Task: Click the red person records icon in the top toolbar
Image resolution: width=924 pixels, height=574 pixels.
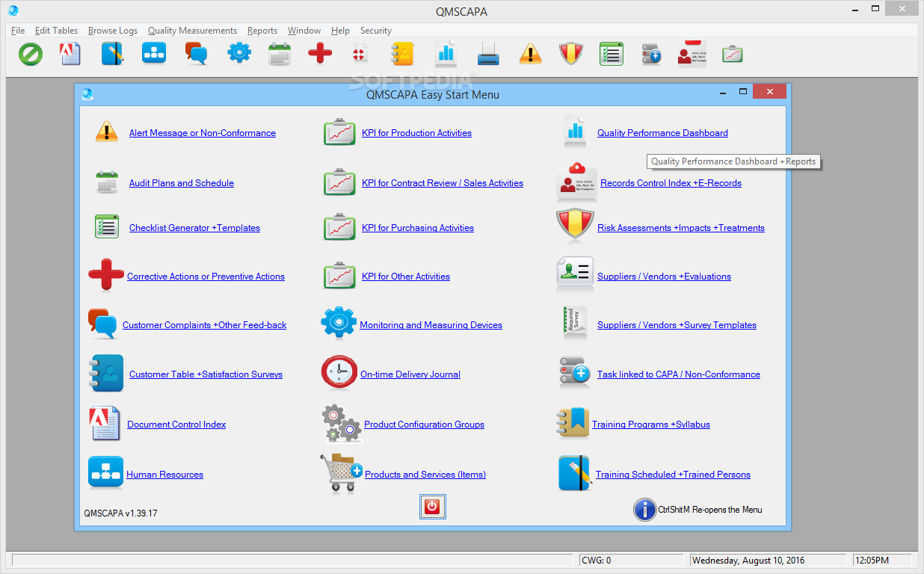Action: tap(692, 54)
